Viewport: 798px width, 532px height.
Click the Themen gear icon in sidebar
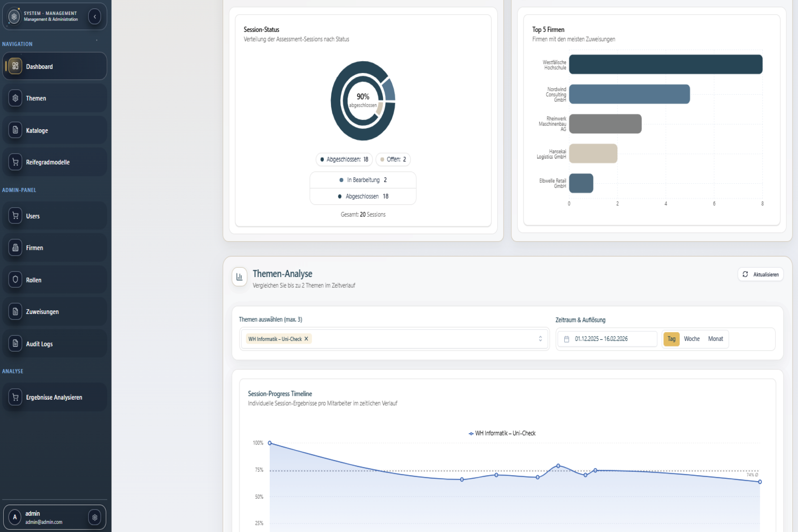15,98
